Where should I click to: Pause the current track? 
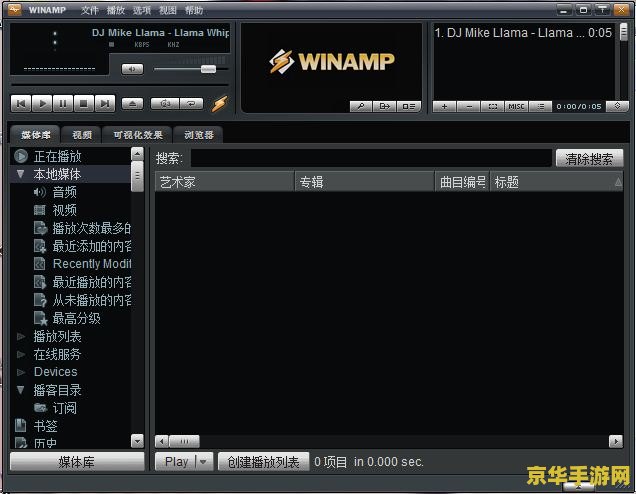tap(63, 104)
